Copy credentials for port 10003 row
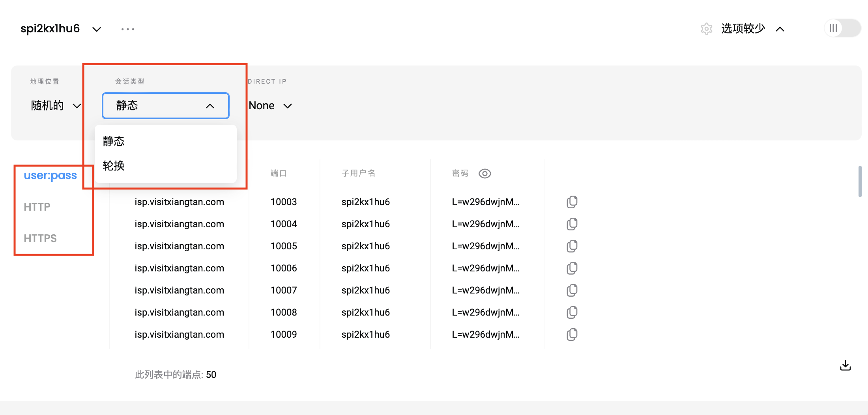 (572, 202)
